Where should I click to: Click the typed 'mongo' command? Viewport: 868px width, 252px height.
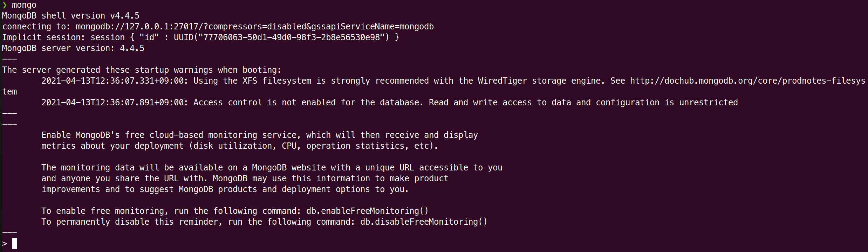point(24,5)
